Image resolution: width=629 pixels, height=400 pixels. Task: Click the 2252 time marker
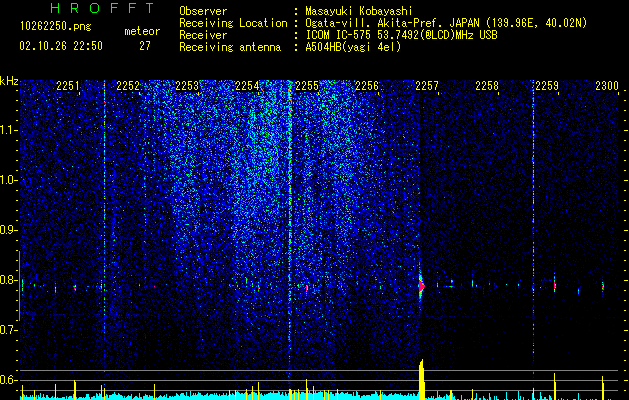click(x=128, y=86)
